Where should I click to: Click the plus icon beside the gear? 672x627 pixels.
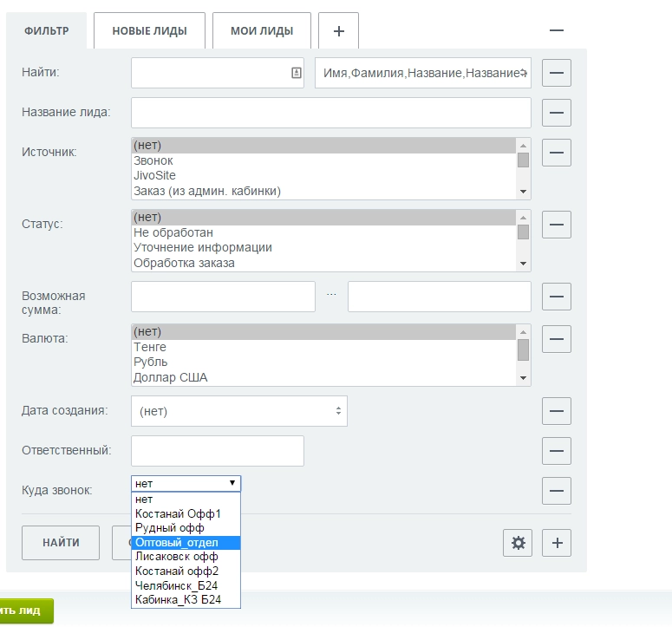tap(557, 543)
